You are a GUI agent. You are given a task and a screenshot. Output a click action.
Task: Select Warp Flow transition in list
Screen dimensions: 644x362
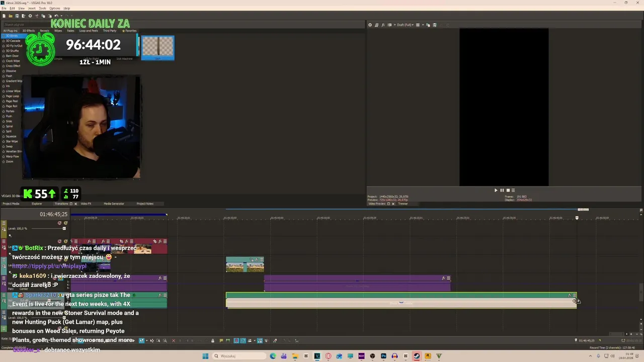coord(13,156)
